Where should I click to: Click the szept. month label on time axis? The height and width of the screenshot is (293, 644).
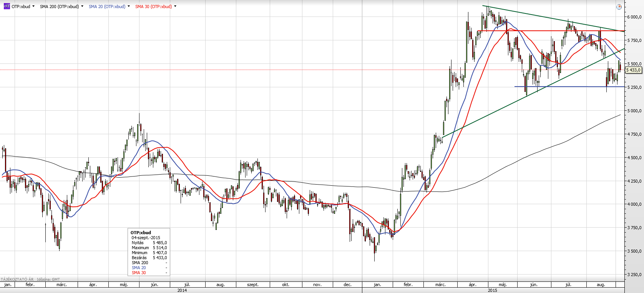(x=253, y=285)
